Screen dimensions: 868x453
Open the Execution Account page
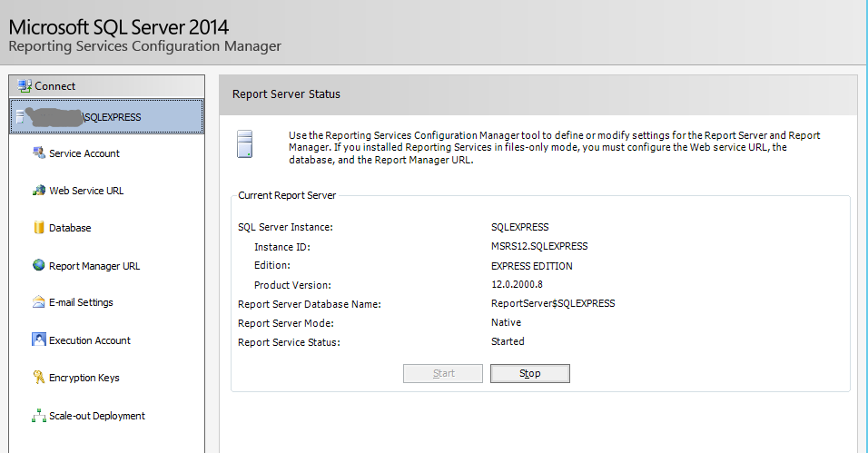pos(90,340)
